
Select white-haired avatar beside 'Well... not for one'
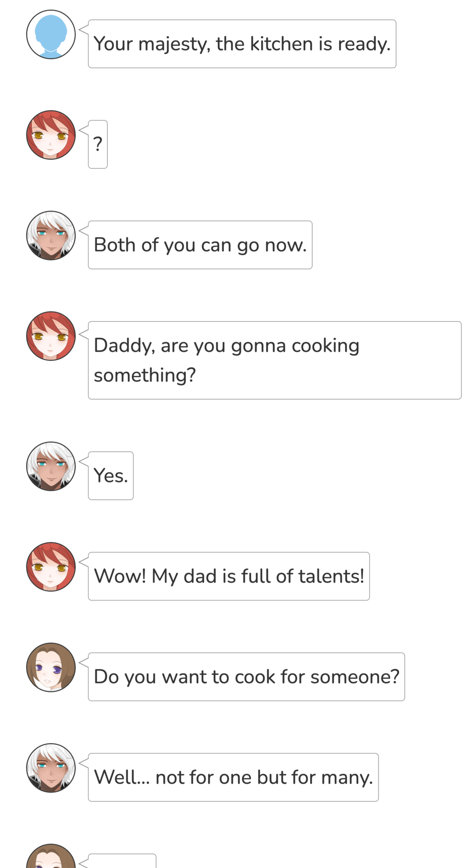(x=51, y=768)
